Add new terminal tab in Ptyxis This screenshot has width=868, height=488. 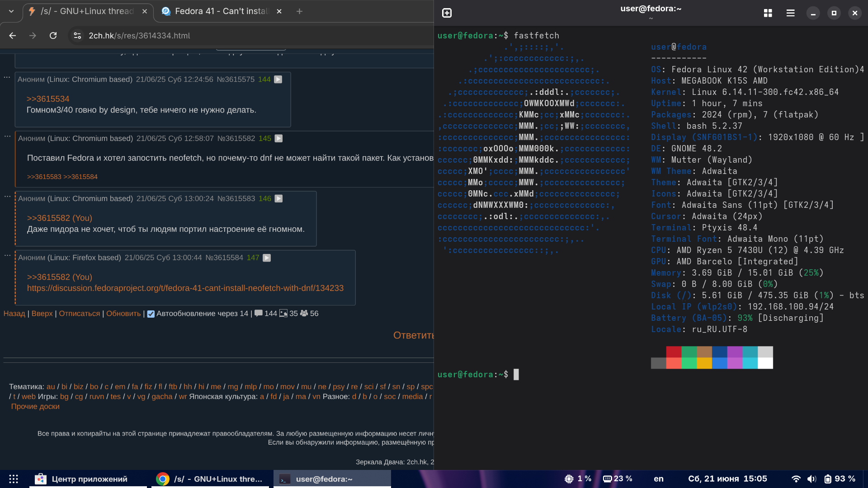coord(447,13)
